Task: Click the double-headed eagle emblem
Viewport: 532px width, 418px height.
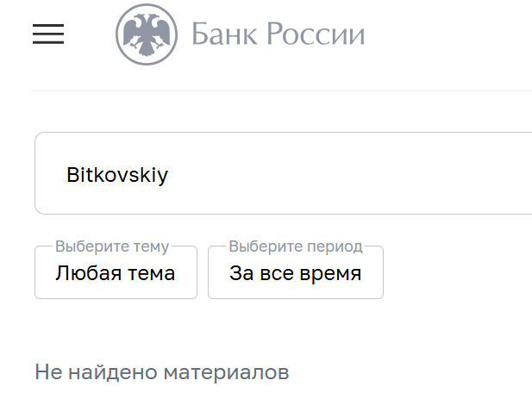Action: 147,34
